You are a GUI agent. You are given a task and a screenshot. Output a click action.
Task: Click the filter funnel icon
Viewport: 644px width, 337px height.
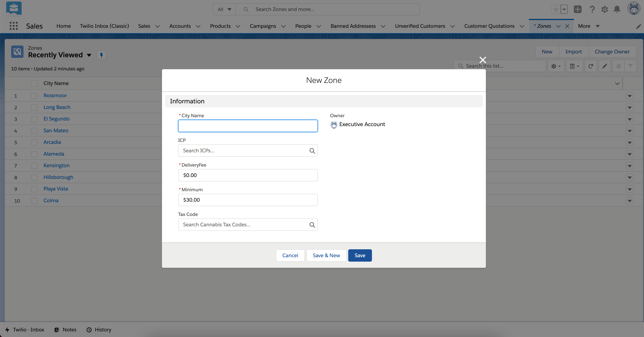(631, 66)
